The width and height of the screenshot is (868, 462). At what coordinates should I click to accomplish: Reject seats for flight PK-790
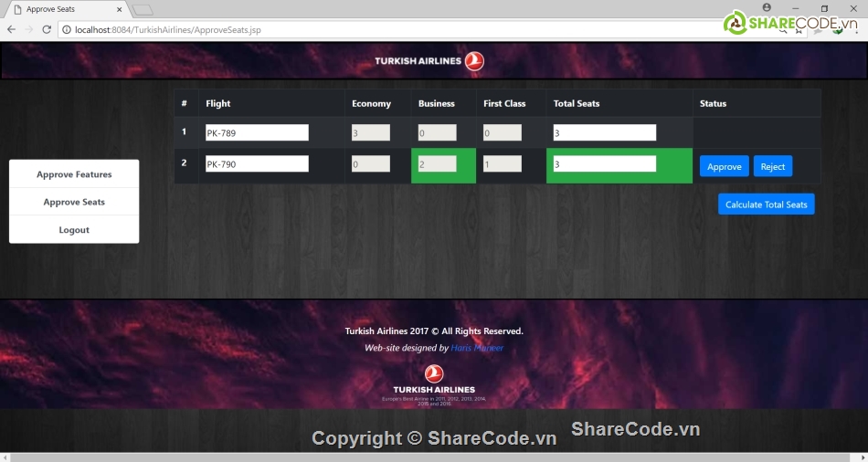[772, 166]
